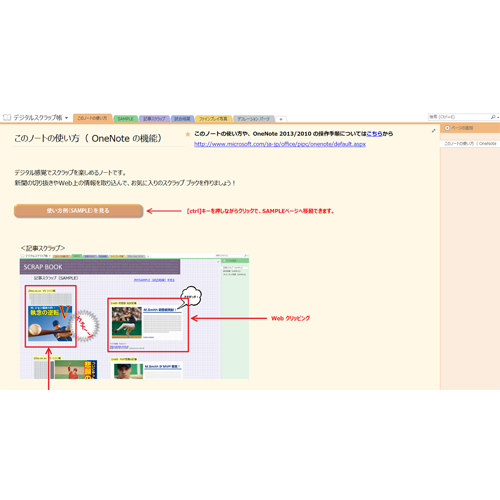The height and width of the screenshot is (500, 500).
Task: Select the このノートの使い方 page in the page list
Action: [470, 143]
